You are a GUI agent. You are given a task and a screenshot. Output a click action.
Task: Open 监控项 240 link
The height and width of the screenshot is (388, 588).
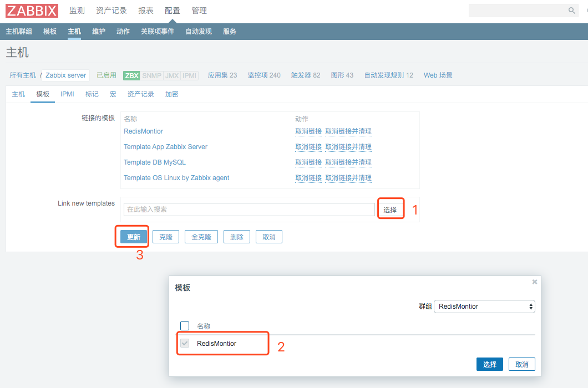pyautogui.click(x=264, y=75)
